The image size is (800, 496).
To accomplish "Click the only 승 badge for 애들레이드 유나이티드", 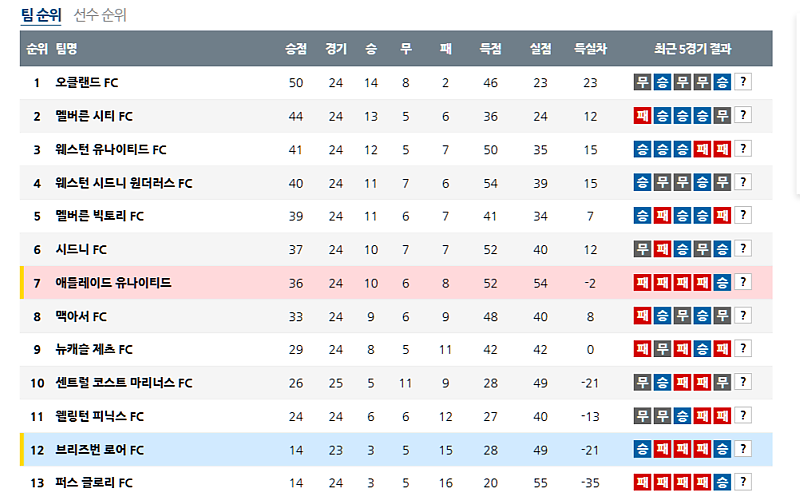I will click(722, 283).
